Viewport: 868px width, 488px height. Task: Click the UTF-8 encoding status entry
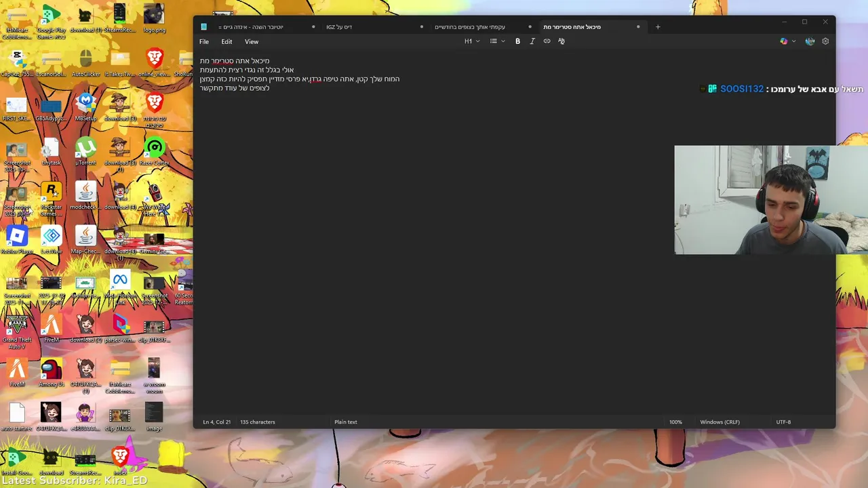(783, 422)
